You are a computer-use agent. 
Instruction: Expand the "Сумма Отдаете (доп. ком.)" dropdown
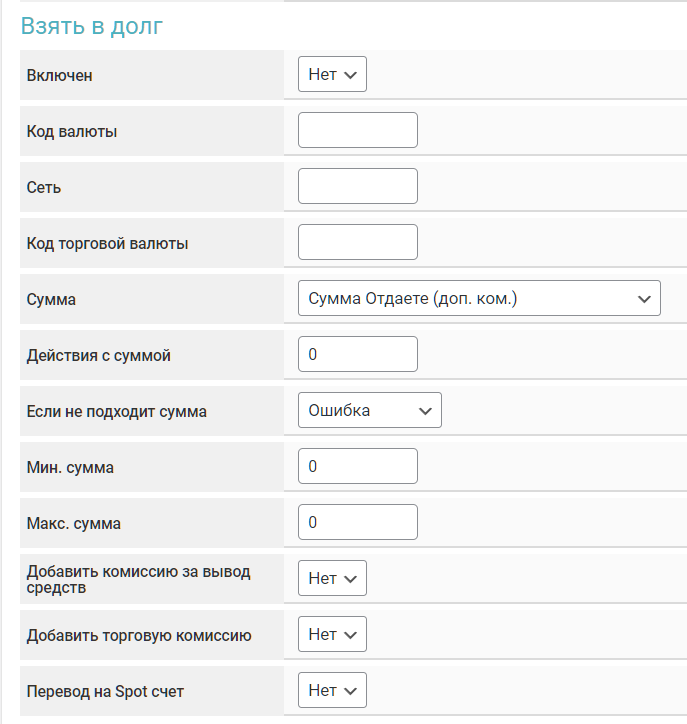[479, 298]
